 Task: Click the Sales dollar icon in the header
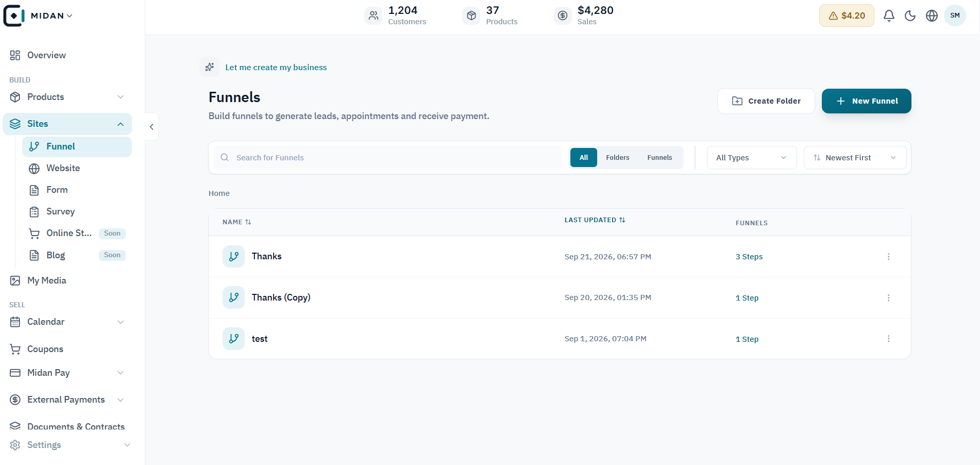[x=563, y=15]
